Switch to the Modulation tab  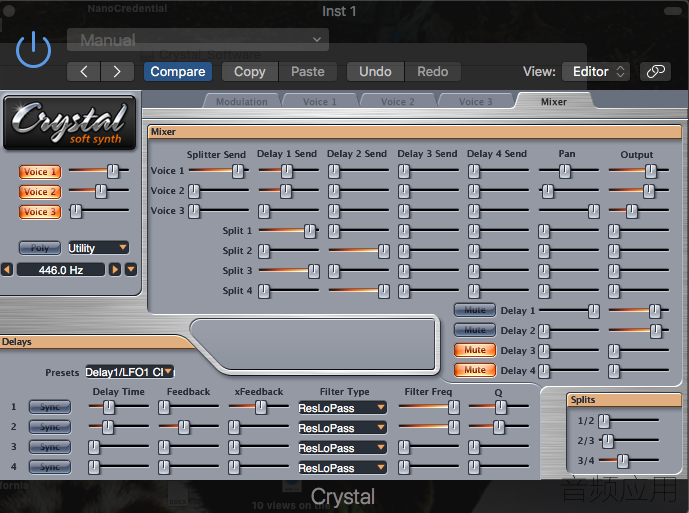pos(242,102)
